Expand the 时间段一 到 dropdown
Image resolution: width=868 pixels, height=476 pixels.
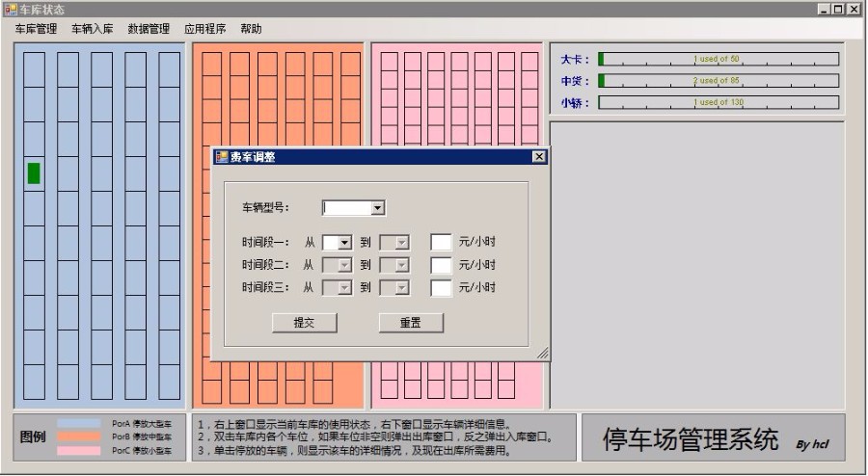[x=402, y=243]
